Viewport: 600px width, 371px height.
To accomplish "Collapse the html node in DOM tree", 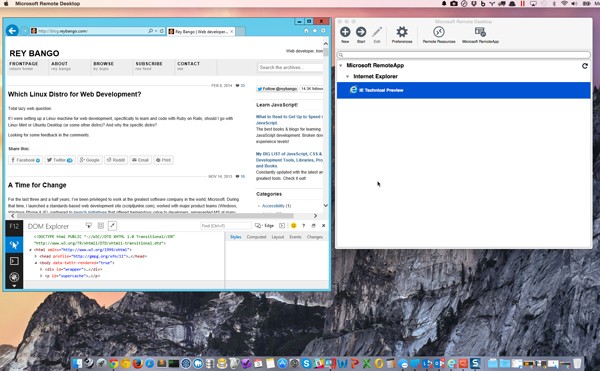I will click(x=31, y=250).
